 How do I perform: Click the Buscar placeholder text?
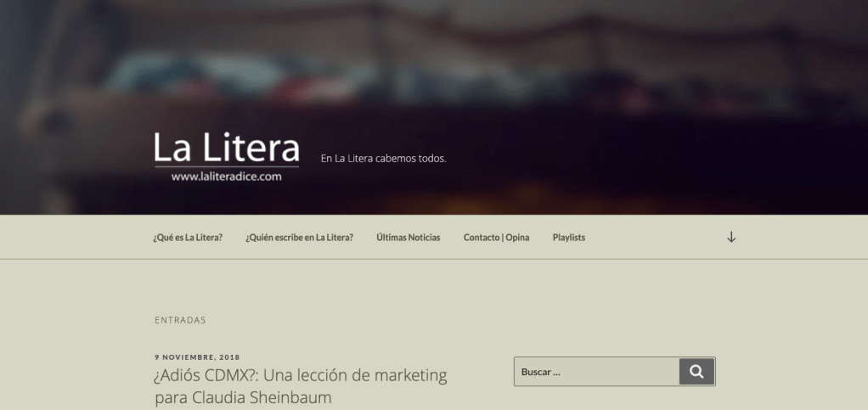(x=541, y=372)
